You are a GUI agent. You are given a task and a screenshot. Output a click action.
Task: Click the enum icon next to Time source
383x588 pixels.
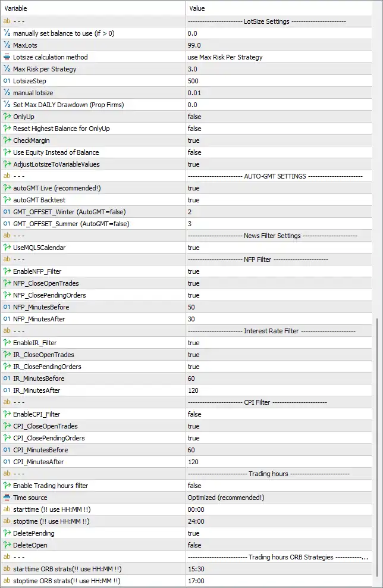[x=7, y=498]
